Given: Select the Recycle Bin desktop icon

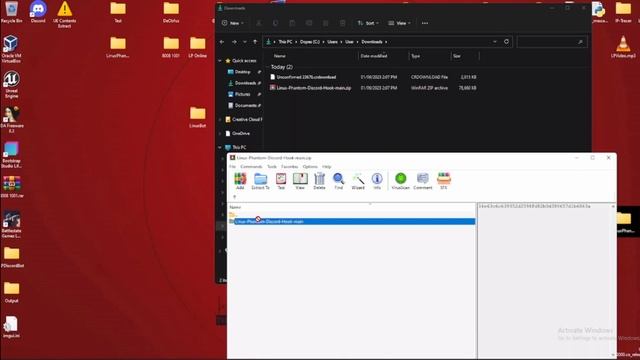Looking at the screenshot, I should click(x=11, y=12).
